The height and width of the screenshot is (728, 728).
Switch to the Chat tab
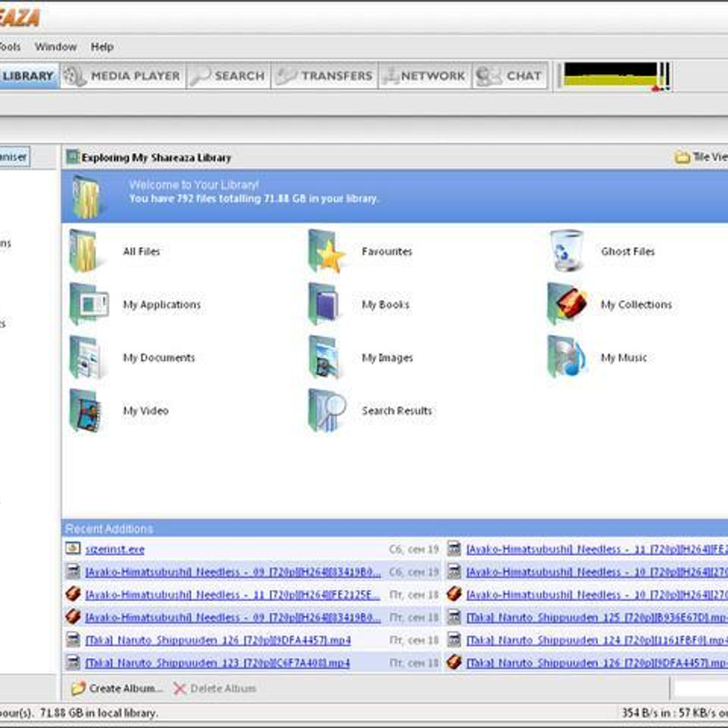coord(510,76)
